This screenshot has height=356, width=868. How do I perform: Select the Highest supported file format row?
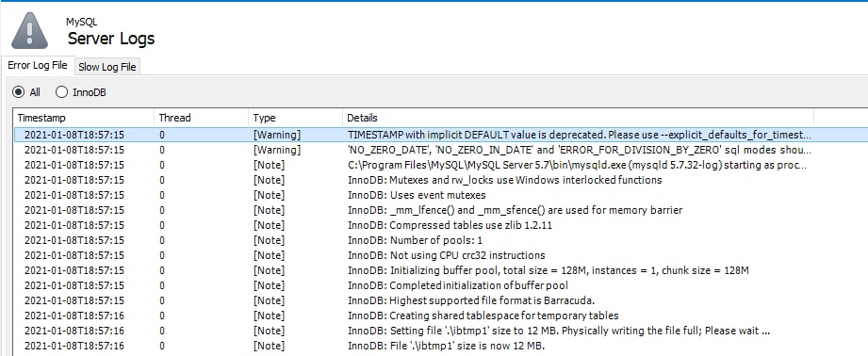point(441,300)
